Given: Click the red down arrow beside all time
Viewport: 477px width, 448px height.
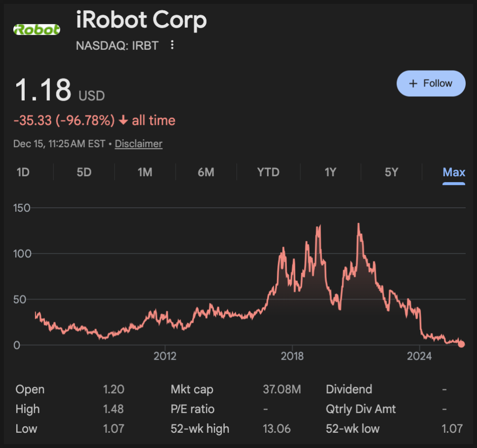Looking at the screenshot, I should tap(123, 121).
